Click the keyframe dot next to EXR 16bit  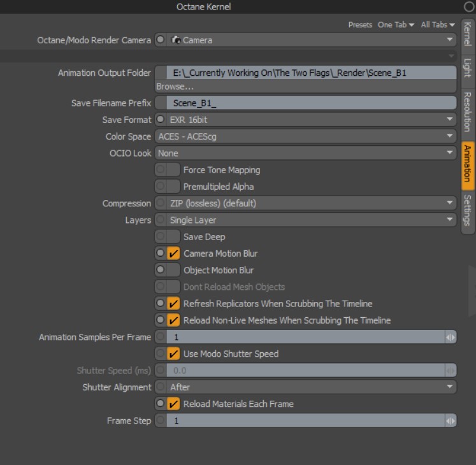click(160, 120)
